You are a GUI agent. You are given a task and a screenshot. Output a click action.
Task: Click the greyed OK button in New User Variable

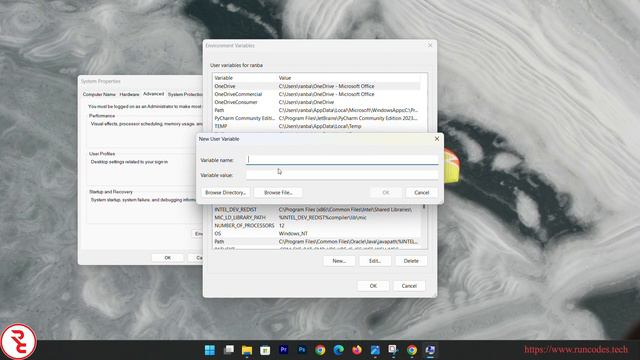tap(386, 192)
